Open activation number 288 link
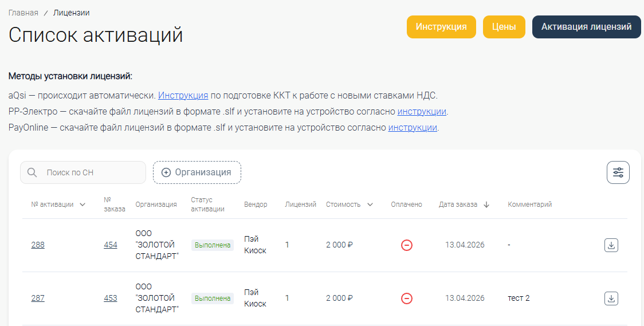 [x=38, y=245]
